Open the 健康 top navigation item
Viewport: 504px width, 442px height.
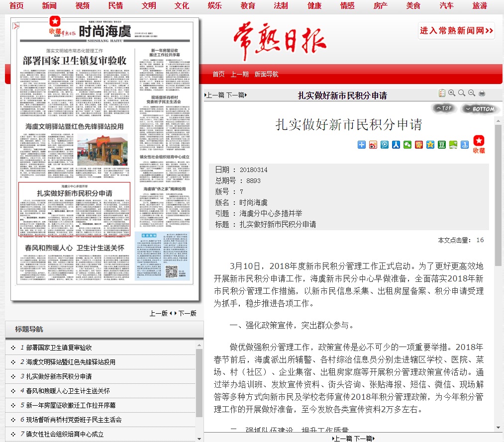314,5
